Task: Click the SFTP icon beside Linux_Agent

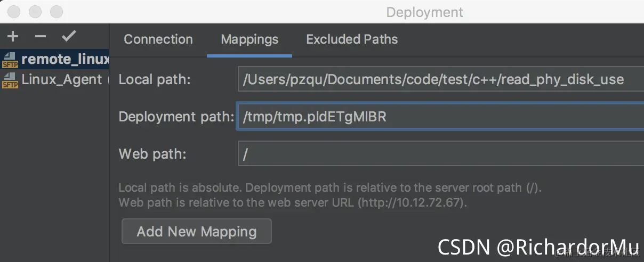Action: [10, 80]
